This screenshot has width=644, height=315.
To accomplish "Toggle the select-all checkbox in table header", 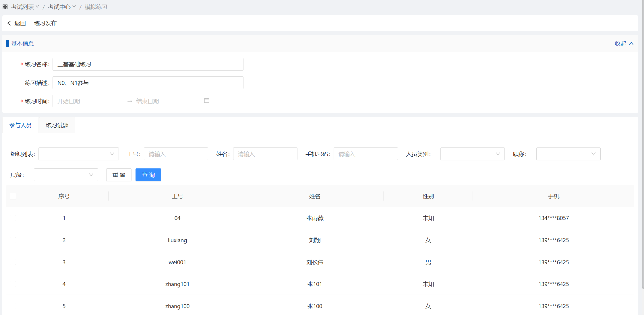I will (x=13, y=196).
